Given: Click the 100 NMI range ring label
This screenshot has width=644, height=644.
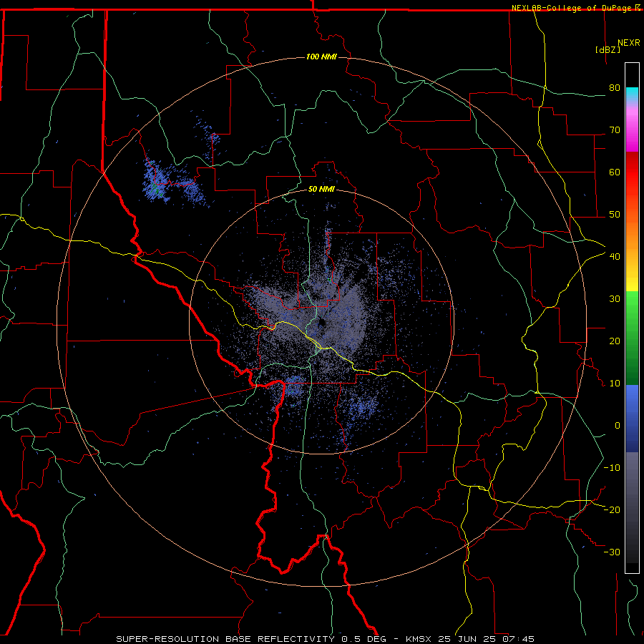Looking at the screenshot, I should click(x=321, y=57).
